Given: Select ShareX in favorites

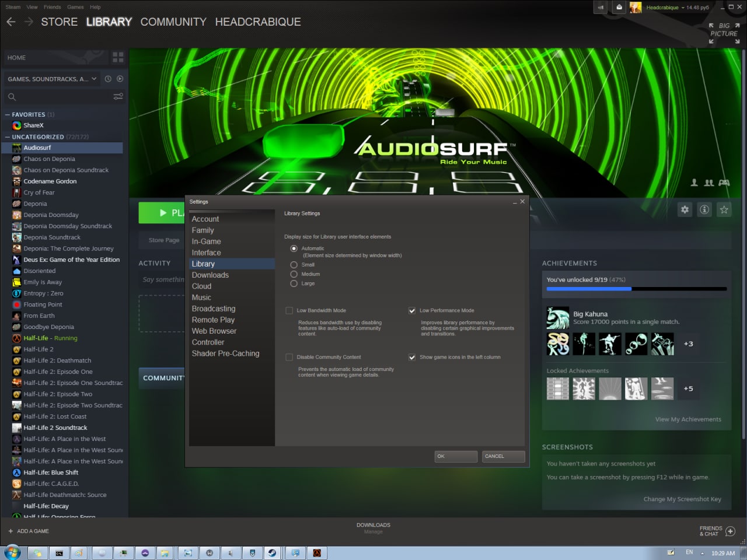Looking at the screenshot, I should pyautogui.click(x=33, y=125).
